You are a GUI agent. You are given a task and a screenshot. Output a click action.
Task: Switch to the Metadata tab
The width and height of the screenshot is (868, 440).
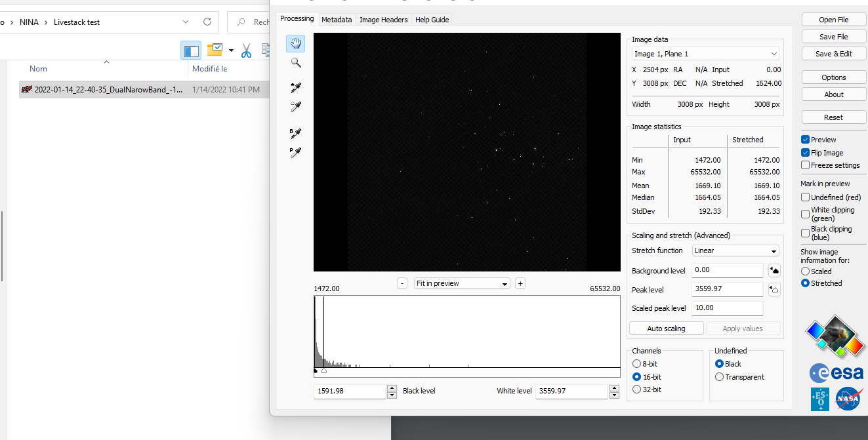[337, 20]
